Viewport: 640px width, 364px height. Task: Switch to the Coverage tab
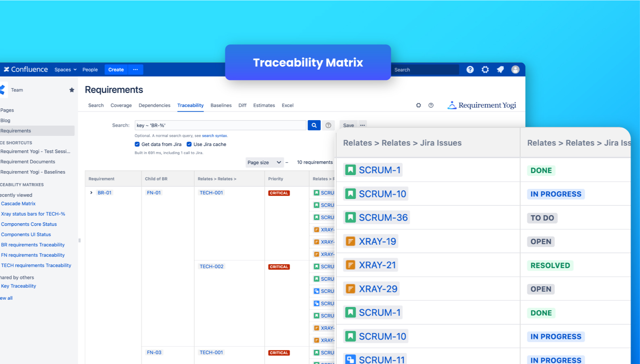[x=121, y=105]
